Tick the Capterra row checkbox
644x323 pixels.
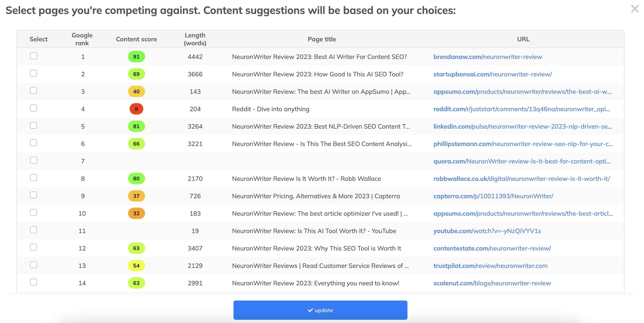33,195
